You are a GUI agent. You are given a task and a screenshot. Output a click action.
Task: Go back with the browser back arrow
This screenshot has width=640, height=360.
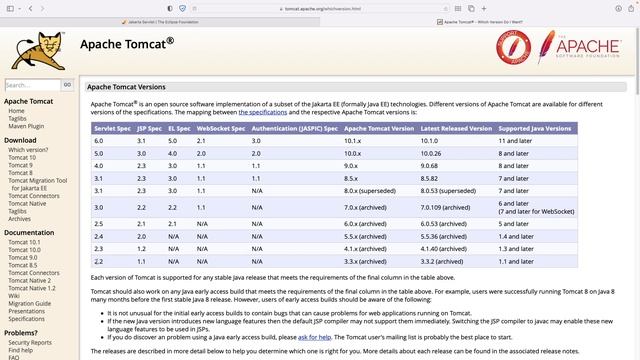coord(31,9)
